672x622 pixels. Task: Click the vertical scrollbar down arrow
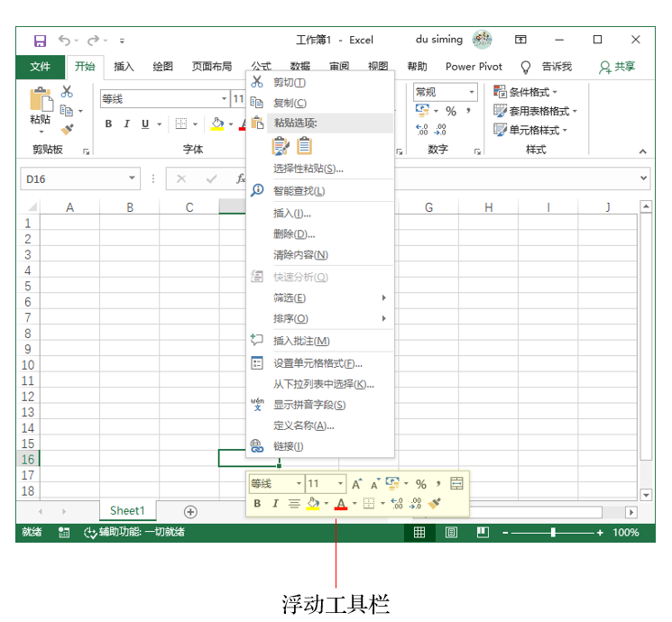(646, 495)
